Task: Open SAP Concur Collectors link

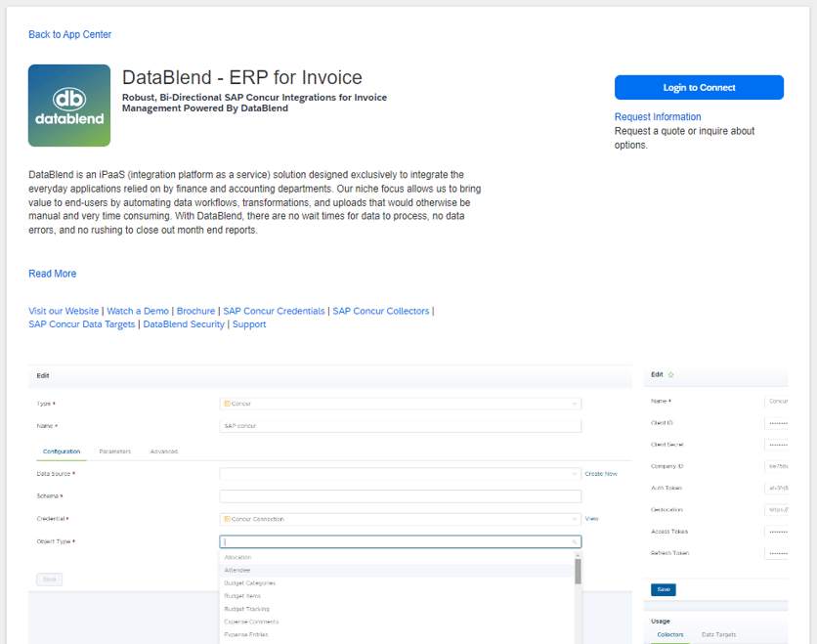Action: click(381, 311)
